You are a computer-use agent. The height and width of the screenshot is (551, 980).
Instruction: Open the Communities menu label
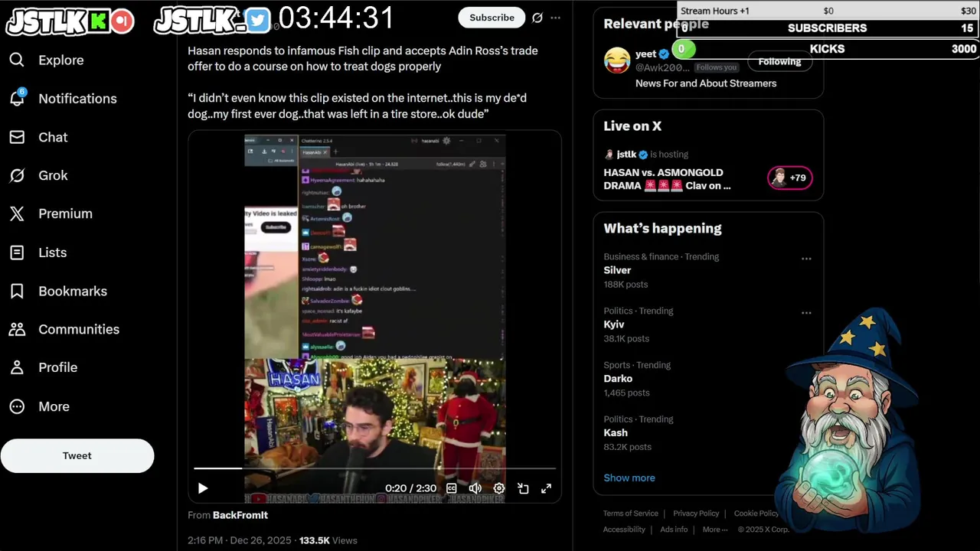click(79, 329)
